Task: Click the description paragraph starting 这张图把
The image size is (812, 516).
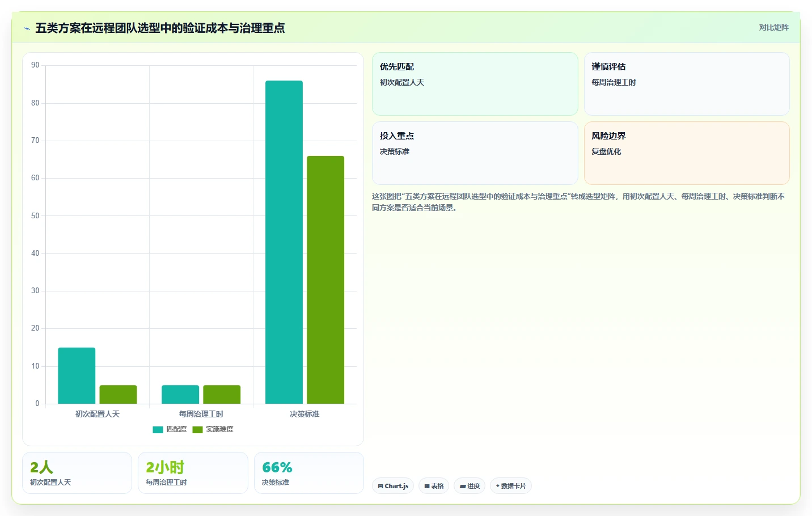Action: pyautogui.click(x=578, y=202)
